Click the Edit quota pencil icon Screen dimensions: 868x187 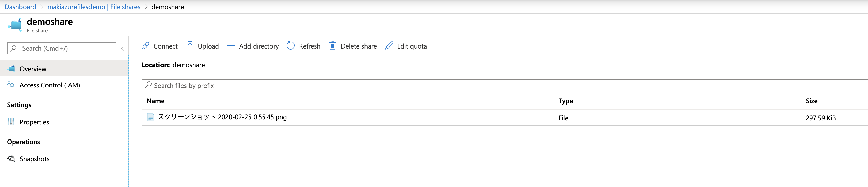coord(389,46)
